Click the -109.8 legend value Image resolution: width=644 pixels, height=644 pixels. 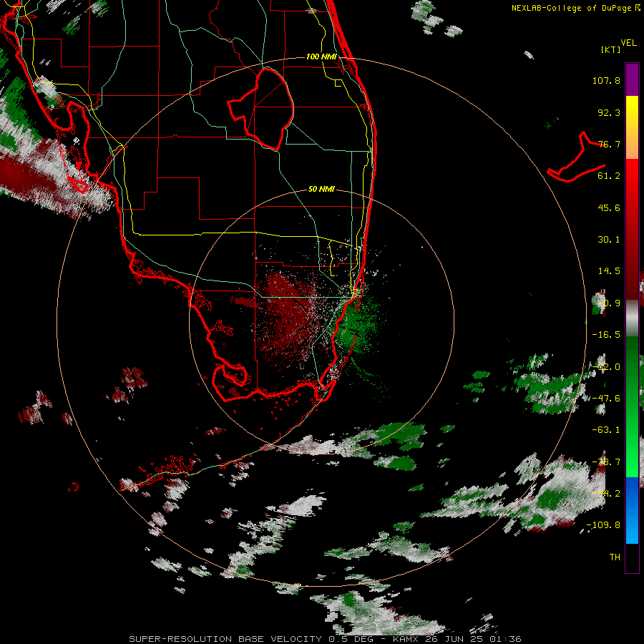tap(603, 525)
